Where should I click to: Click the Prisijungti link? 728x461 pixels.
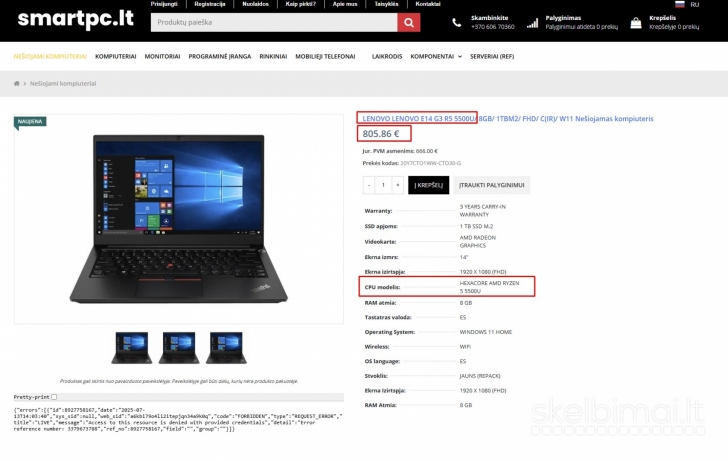click(164, 4)
